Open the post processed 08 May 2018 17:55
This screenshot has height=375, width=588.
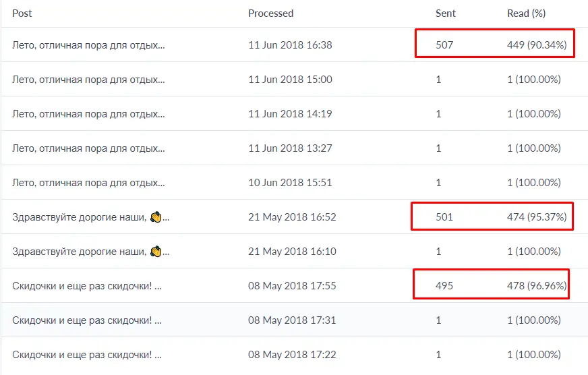(87, 286)
